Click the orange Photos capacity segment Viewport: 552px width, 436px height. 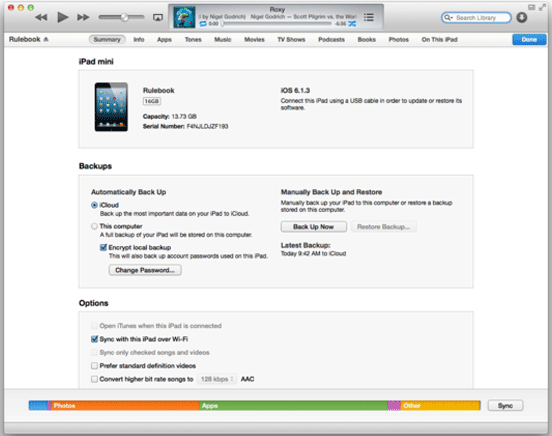pyautogui.click(x=125, y=406)
